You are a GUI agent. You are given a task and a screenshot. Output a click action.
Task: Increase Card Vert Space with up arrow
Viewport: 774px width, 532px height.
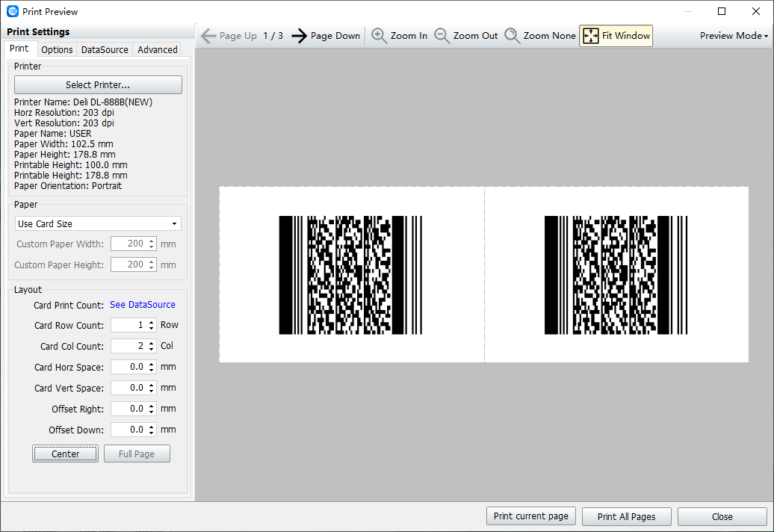tap(151, 385)
